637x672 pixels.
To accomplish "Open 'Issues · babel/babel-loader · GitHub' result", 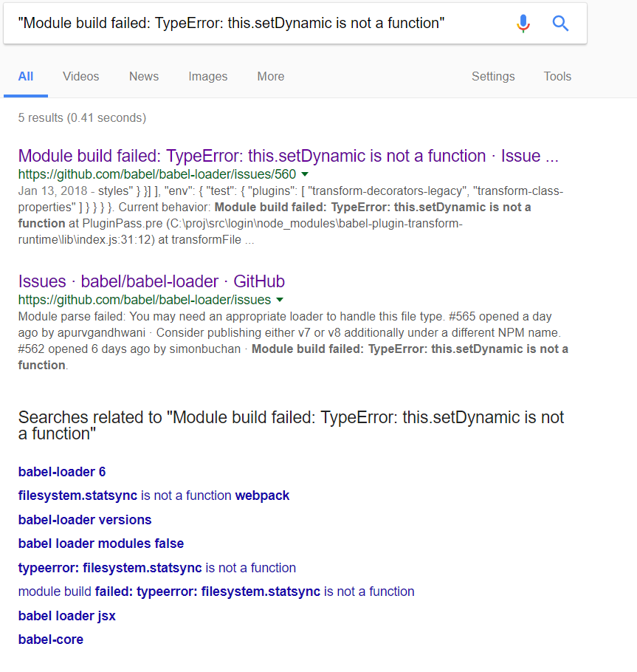I will (151, 281).
